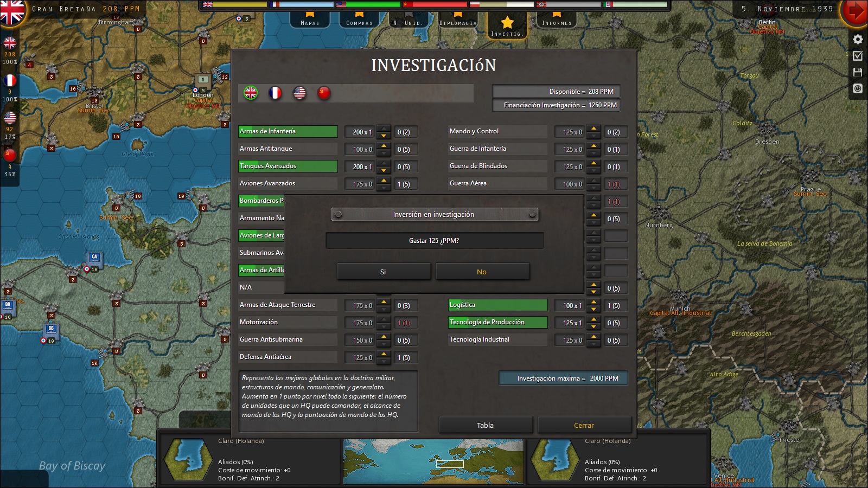Screen dimensions: 868x488
Task: Decrease Armas de Infantería investment with down arrow
Action: tap(384, 135)
